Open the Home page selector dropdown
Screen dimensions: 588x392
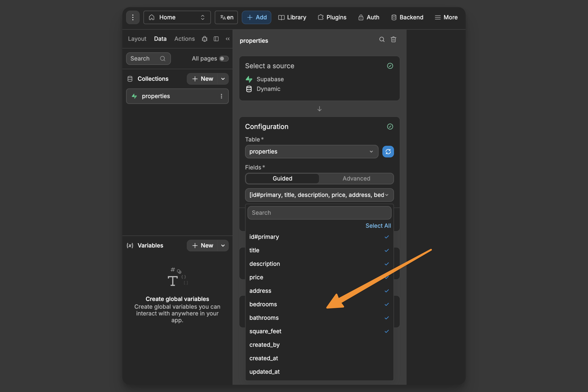click(177, 17)
